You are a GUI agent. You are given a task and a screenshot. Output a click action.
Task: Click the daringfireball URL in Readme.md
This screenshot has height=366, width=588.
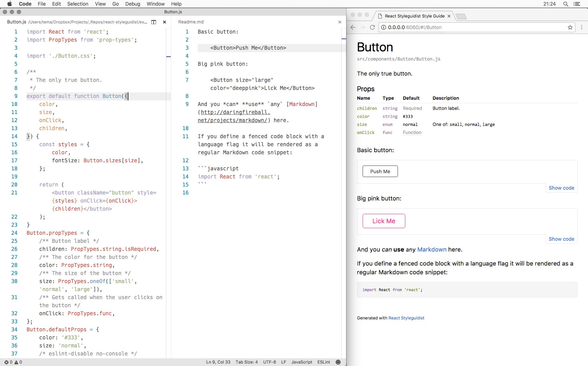pos(234,116)
